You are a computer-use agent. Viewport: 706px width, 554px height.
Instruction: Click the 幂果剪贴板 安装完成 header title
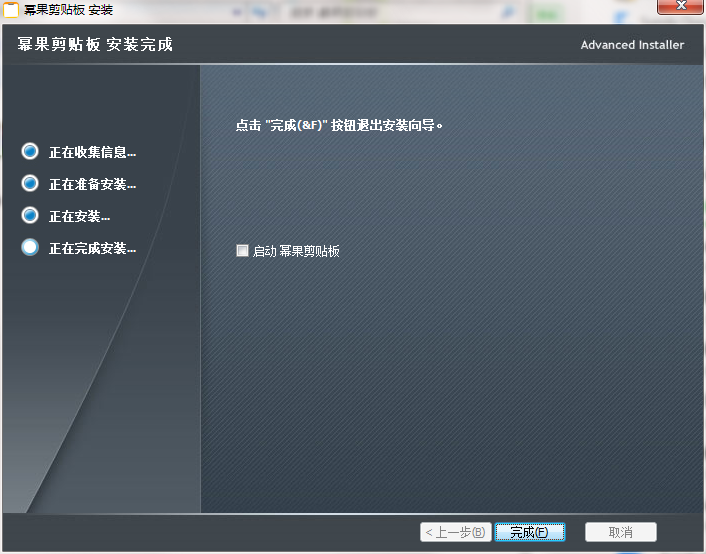(95, 45)
